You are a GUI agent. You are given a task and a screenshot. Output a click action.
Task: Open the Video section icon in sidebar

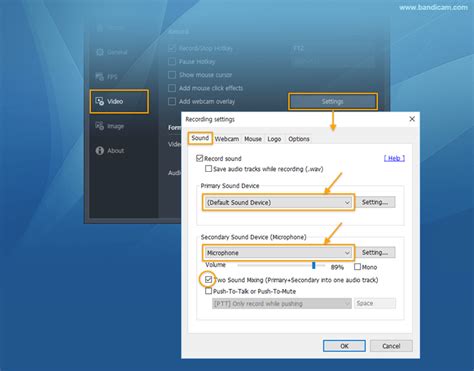(99, 101)
